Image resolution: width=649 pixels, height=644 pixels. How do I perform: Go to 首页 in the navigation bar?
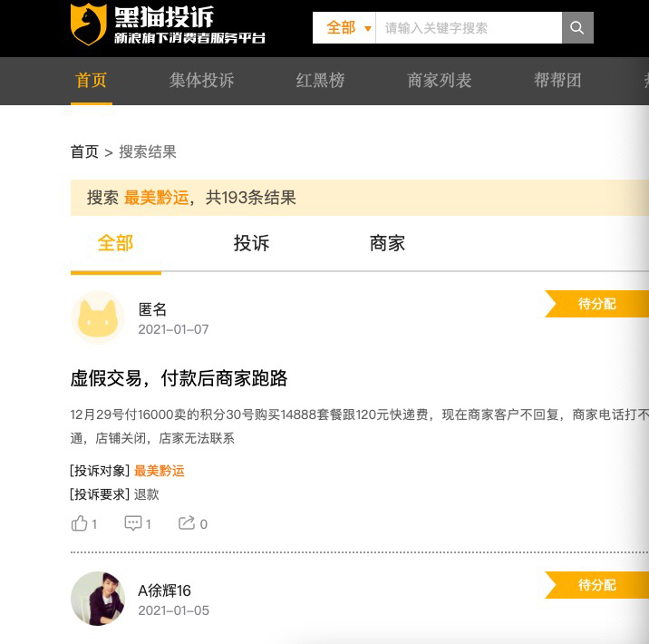[91, 81]
